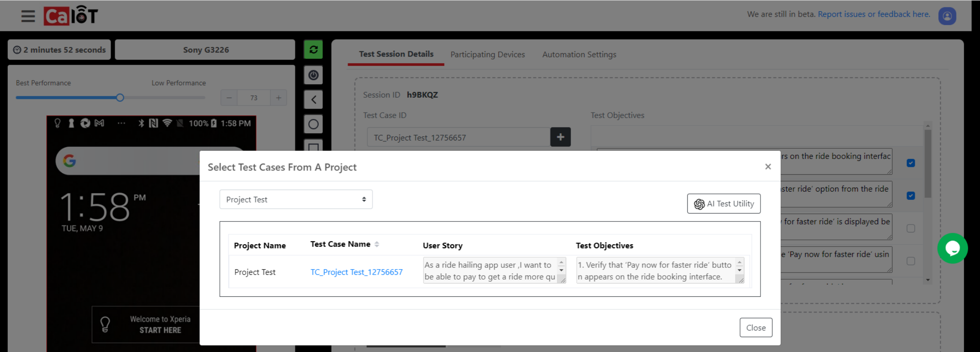This screenshot has width=980, height=352.
Task: Click the Test Objectives column header
Action: tap(604, 246)
